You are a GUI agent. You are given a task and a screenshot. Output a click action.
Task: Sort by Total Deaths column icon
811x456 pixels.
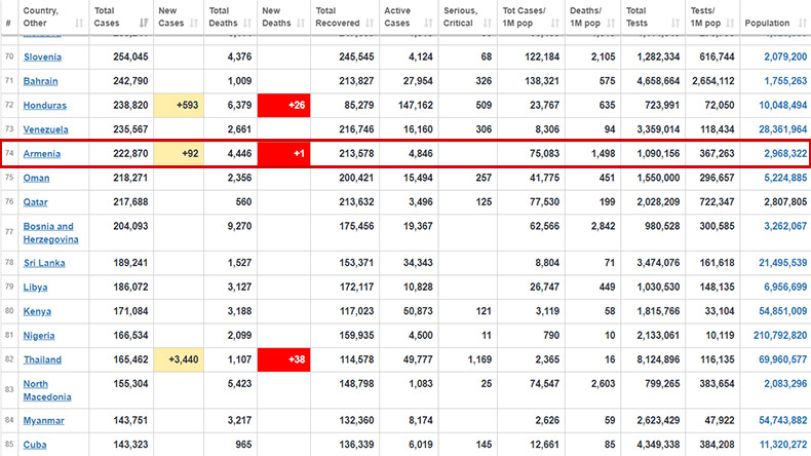coord(247,23)
